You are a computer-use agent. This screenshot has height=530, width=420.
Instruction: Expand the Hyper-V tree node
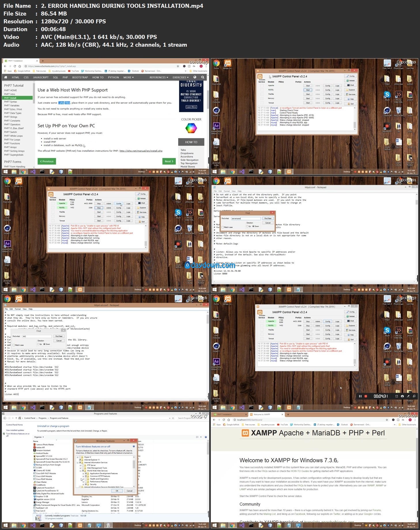pyautogui.click(x=78, y=457)
